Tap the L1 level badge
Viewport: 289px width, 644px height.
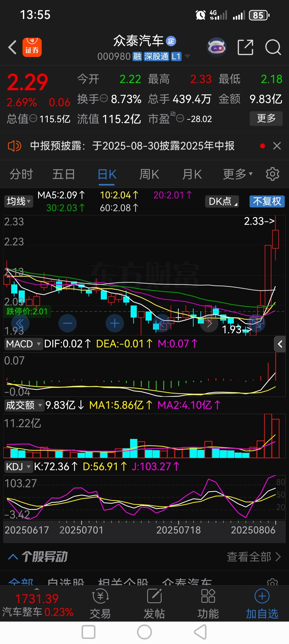[176, 56]
